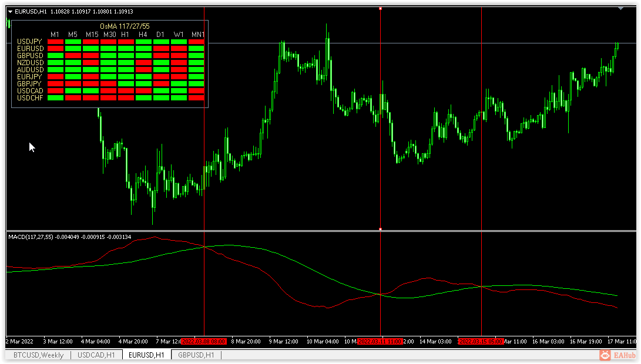
Task: Click the GBPUSD row label in dashboard
Action: point(30,56)
